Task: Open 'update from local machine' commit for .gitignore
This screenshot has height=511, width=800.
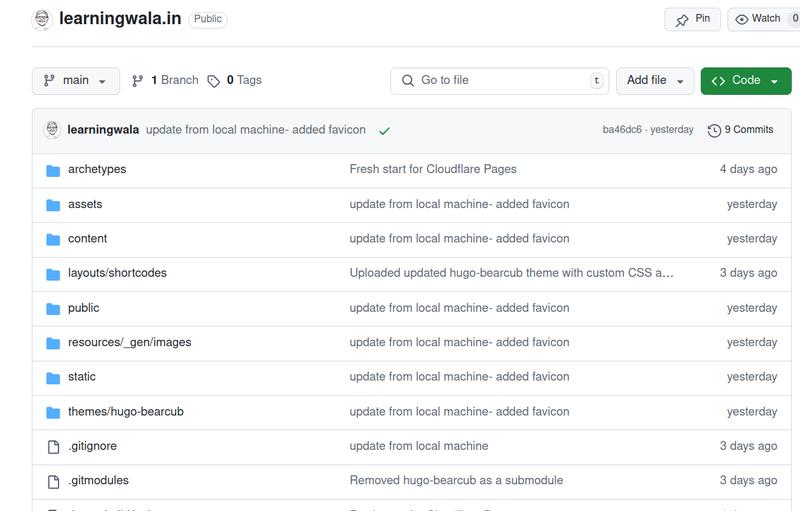Action: coord(418,446)
